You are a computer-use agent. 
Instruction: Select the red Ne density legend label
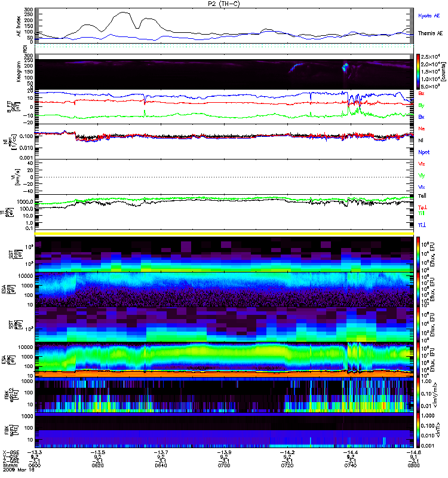(x=421, y=128)
